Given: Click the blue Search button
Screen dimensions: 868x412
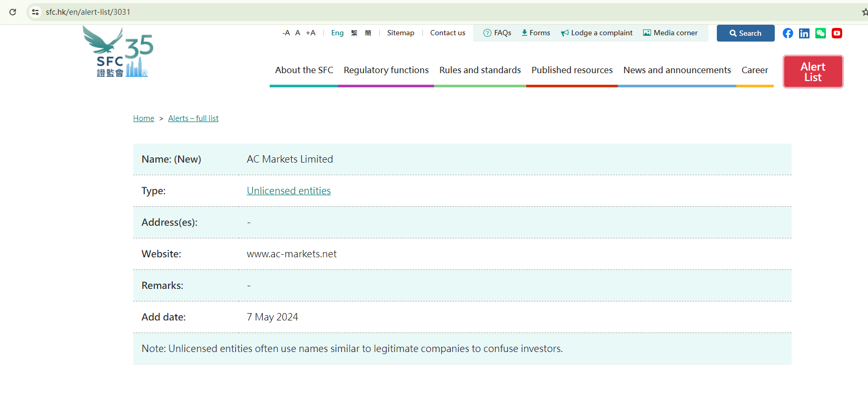Looking at the screenshot, I should [745, 33].
